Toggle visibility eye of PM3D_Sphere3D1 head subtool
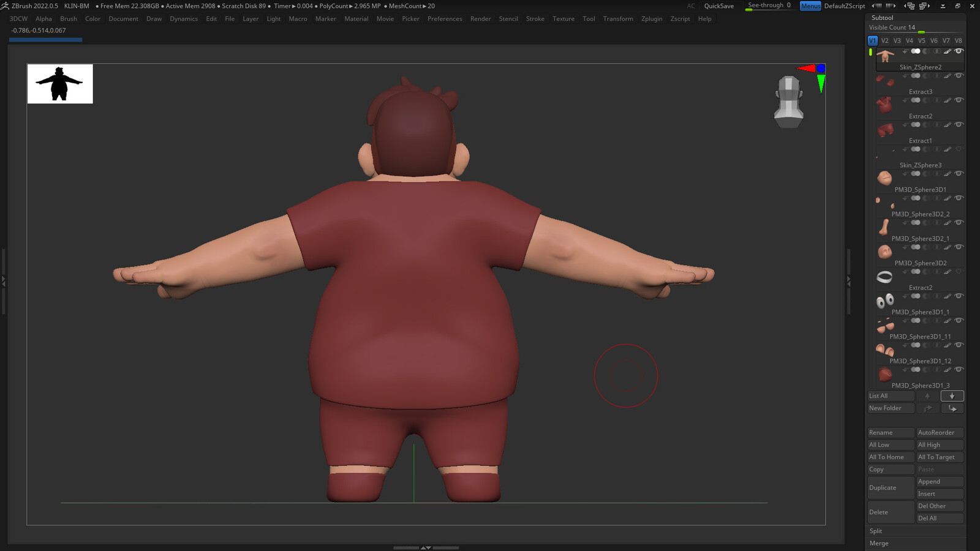This screenshot has height=551, width=980. coord(959,174)
